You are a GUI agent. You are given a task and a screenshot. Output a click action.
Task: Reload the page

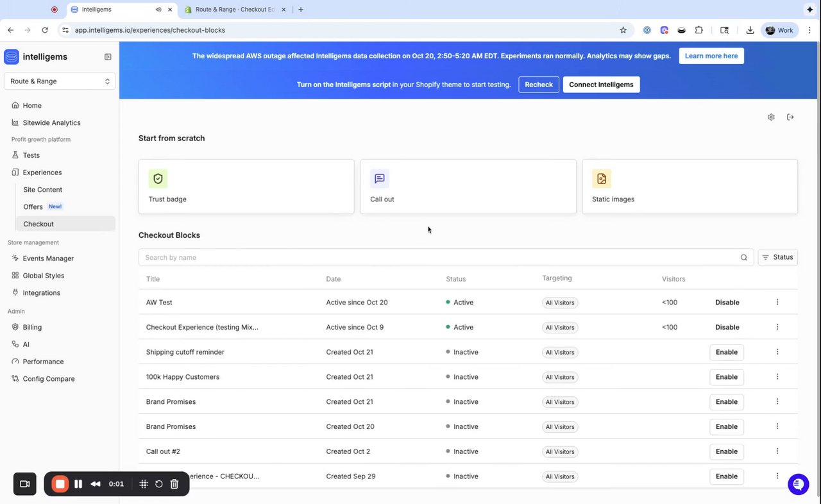pyautogui.click(x=45, y=30)
